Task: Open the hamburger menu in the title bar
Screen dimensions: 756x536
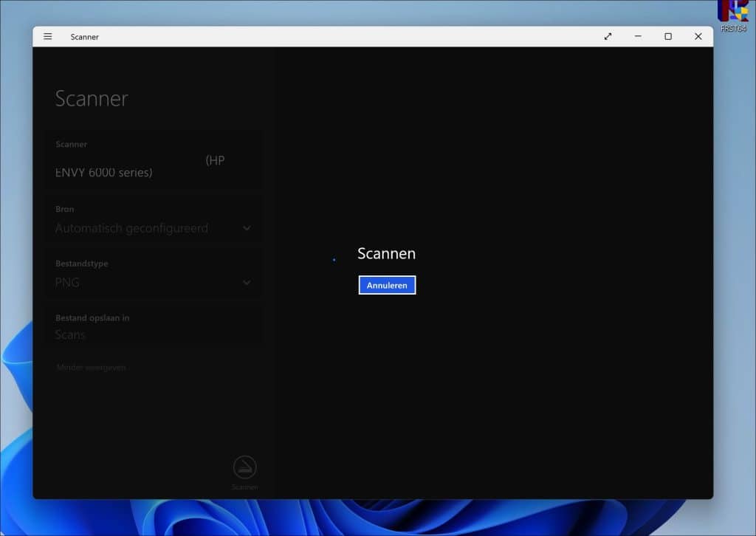Action: coord(48,37)
